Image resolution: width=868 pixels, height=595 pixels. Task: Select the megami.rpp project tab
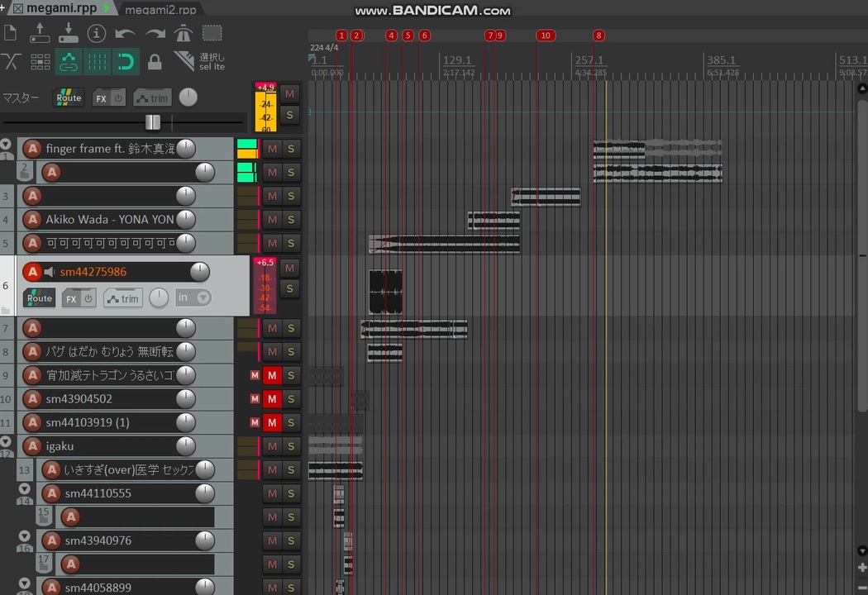60,8
